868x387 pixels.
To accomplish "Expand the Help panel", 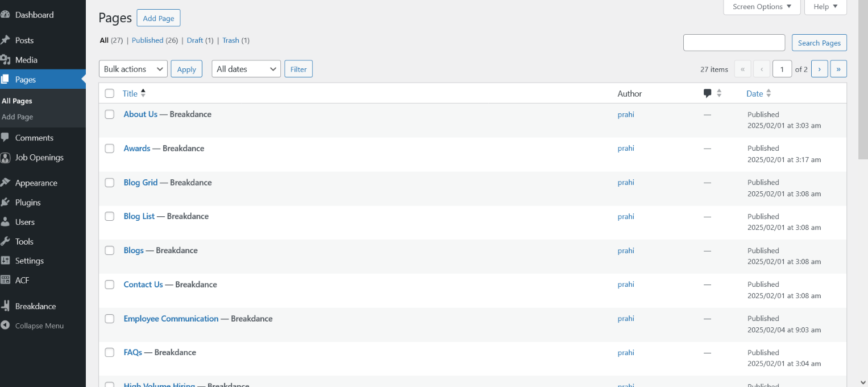I will pyautogui.click(x=825, y=7).
